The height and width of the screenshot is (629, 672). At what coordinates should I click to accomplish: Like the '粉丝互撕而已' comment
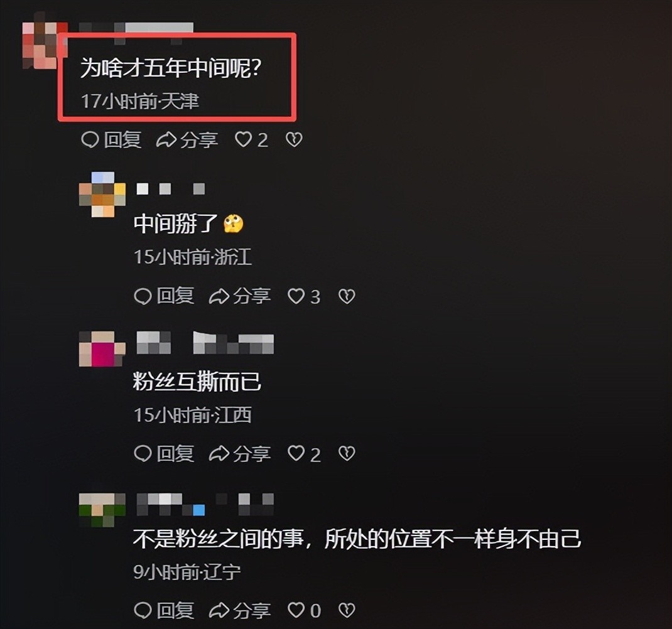pos(296,453)
